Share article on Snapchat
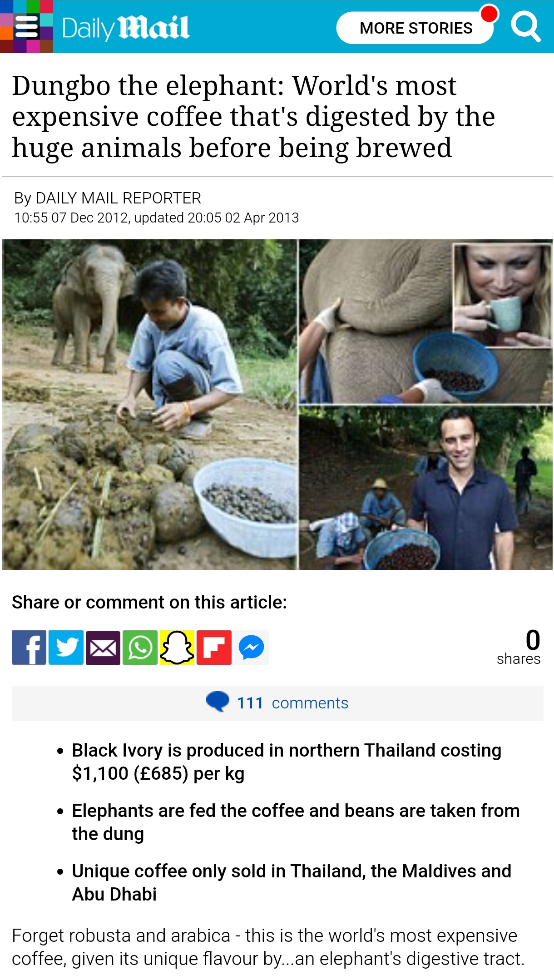554x980 pixels. pos(177,648)
